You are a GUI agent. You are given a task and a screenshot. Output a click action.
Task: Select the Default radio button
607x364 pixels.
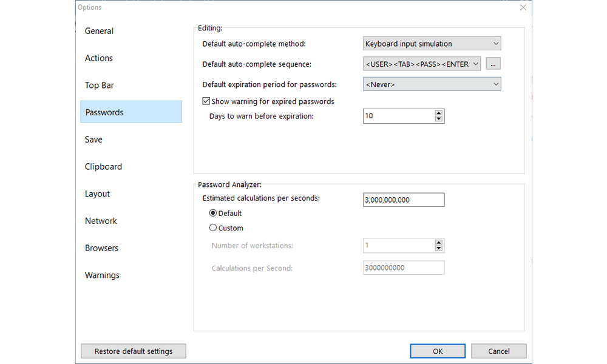click(225, 213)
